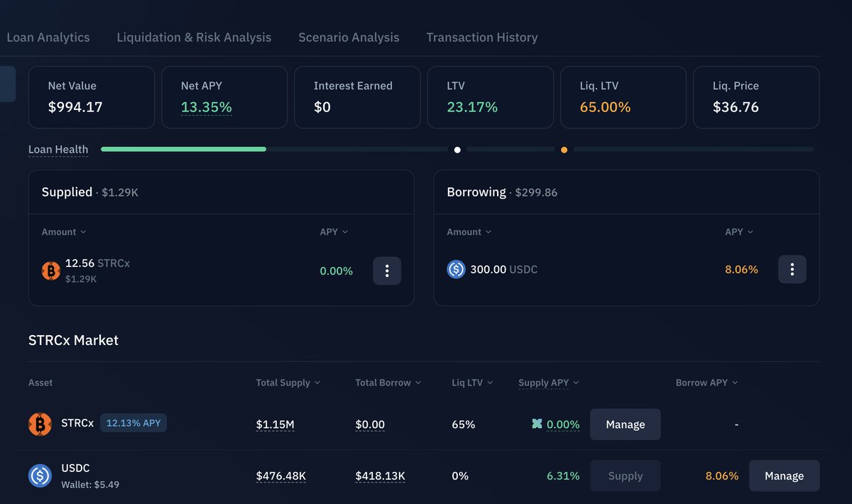Click the 6.31% Supply APY of USDC
Screen dimensions: 852x504
click(563, 476)
